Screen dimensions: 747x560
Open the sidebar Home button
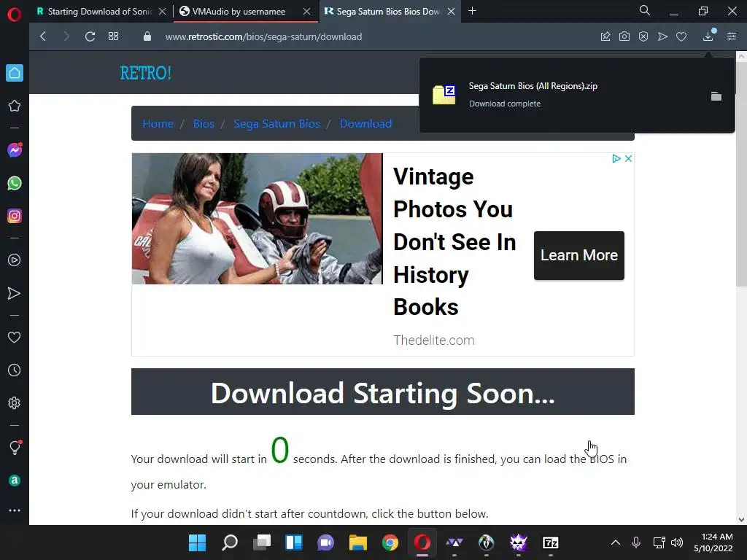coord(15,73)
